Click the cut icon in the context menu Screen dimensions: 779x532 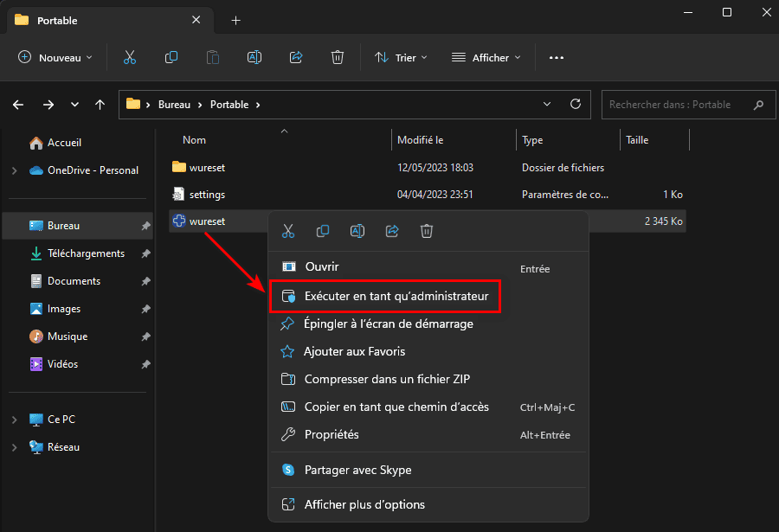pos(288,231)
